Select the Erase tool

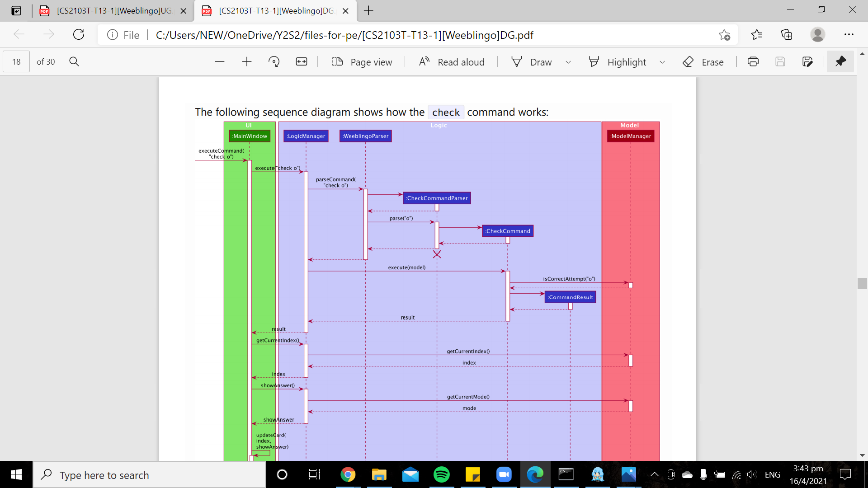pyautogui.click(x=703, y=62)
